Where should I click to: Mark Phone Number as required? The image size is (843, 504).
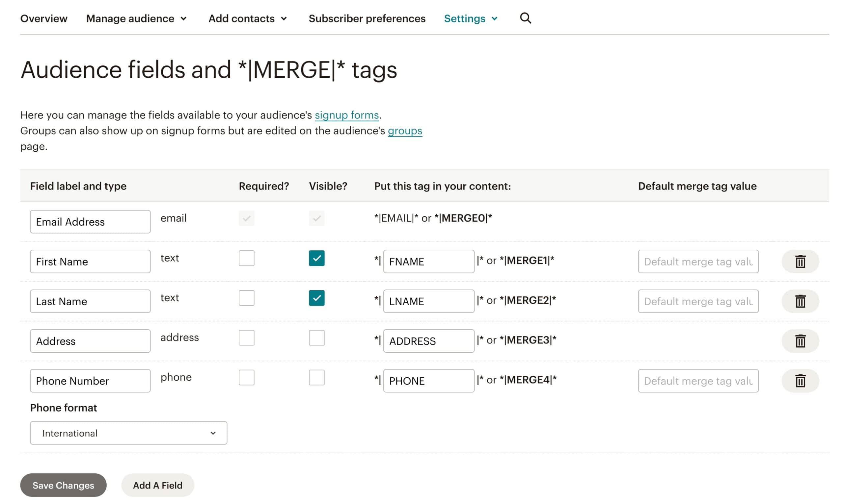pyautogui.click(x=246, y=377)
